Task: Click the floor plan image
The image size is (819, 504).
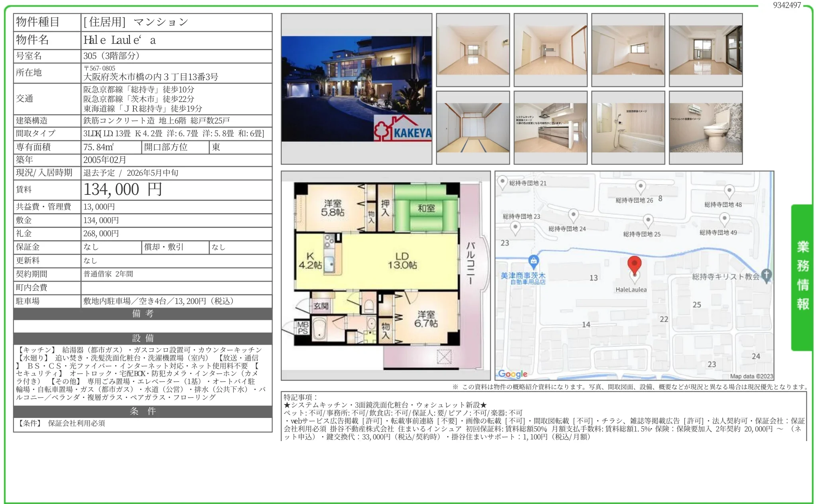Action: click(x=386, y=275)
